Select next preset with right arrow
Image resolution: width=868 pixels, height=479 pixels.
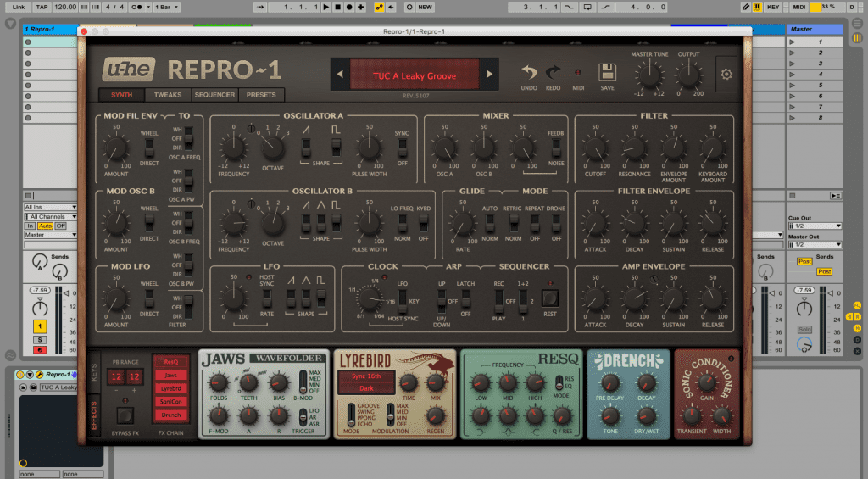488,75
